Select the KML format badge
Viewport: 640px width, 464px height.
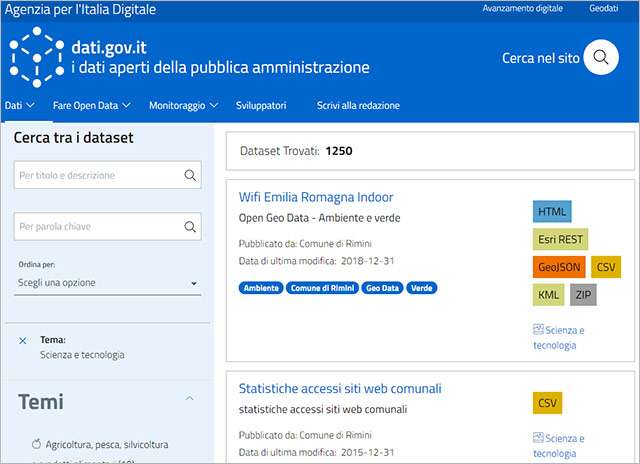(x=548, y=295)
